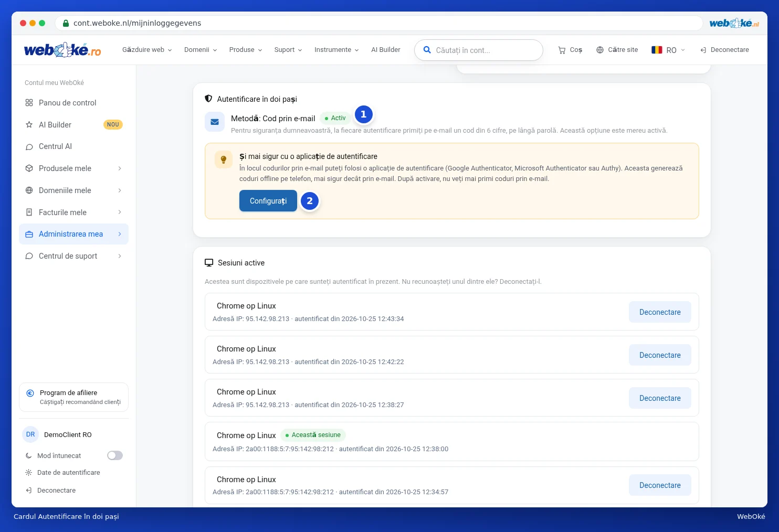
Task: Click the magnifier search icon
Action: point(427,50)
